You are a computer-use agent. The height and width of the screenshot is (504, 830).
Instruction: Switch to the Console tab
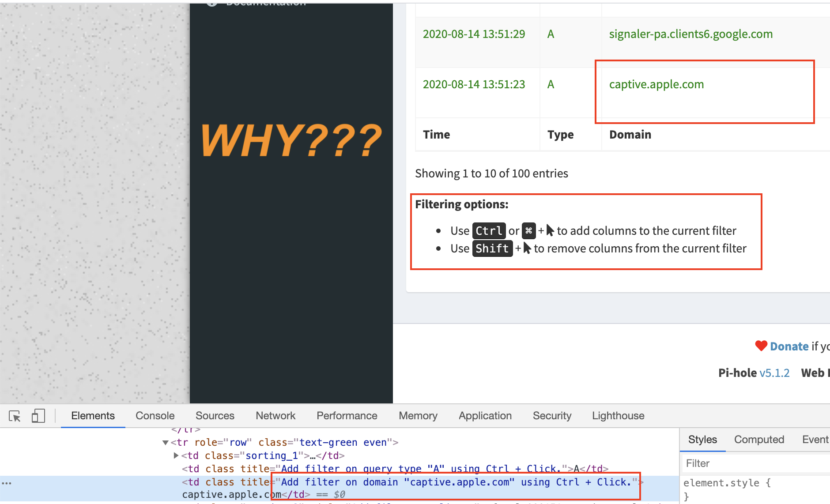pos(155,416)
